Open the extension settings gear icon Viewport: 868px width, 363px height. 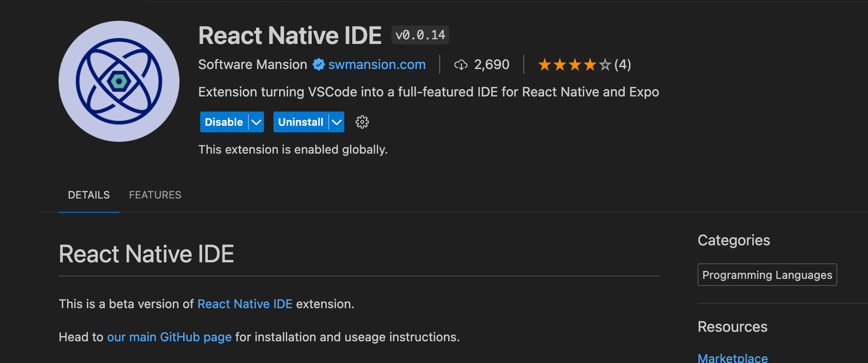click(362, 122)
